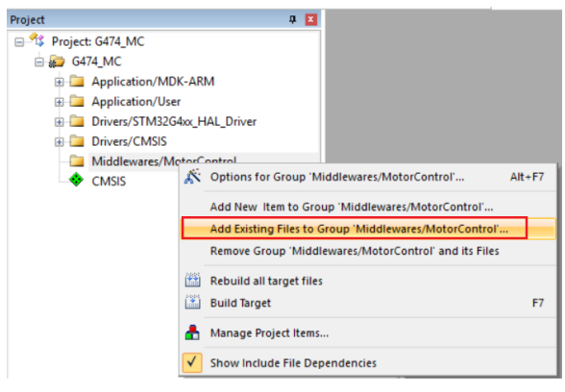Screen dimensions: 565x392
Task: Click the Build Target icon
Action: pos(192,302)
